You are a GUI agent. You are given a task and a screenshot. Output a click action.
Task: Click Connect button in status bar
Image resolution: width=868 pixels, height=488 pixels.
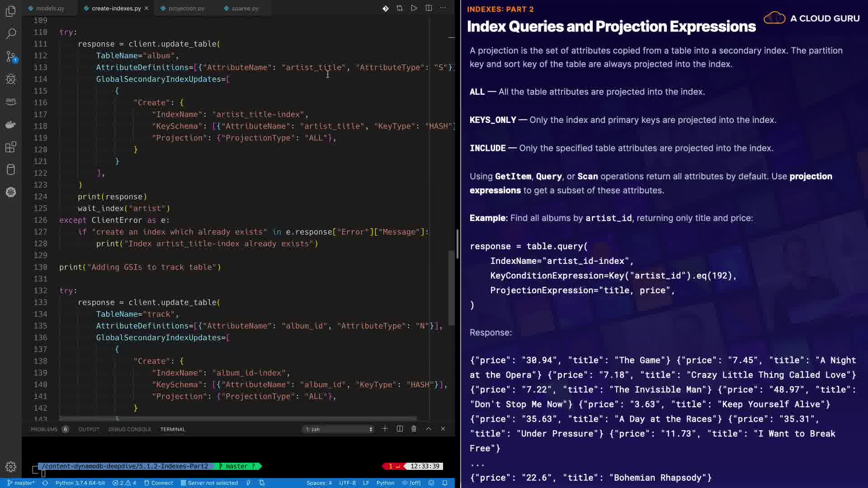(159, 483)
